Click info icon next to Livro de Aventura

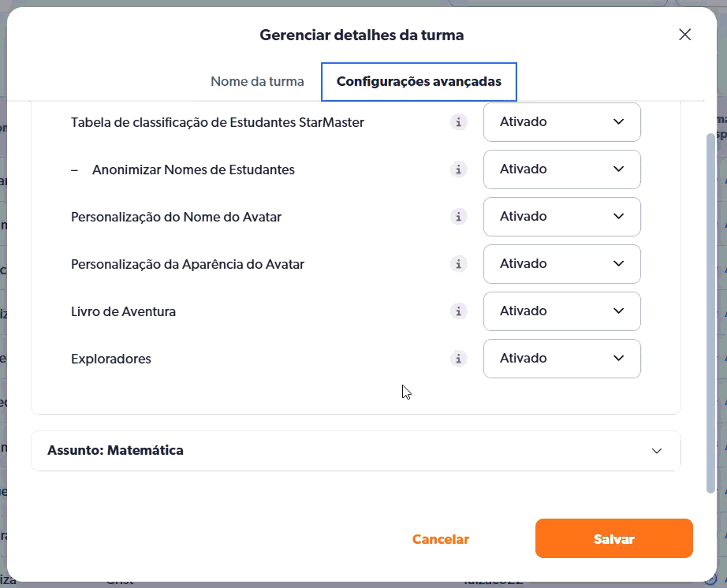coord(458,311)
